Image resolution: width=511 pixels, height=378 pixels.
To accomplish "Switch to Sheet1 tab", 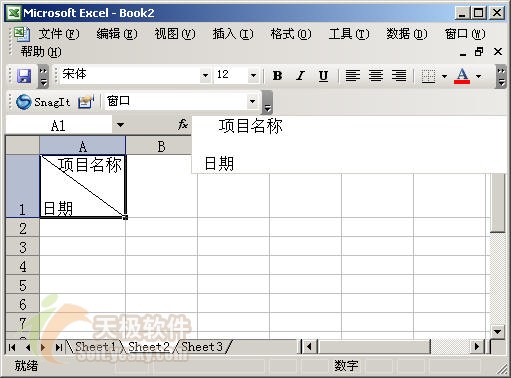I will click(x=95, y=347).
